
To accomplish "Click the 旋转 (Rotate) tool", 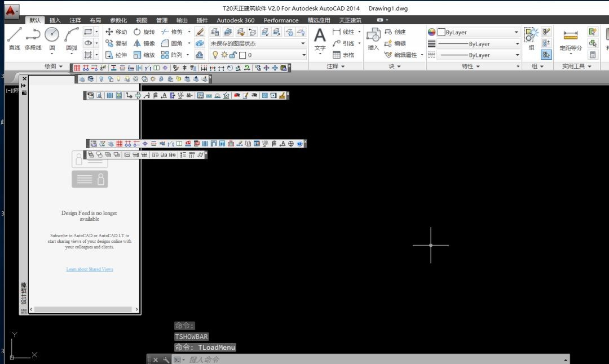I will tap(144, 32).
